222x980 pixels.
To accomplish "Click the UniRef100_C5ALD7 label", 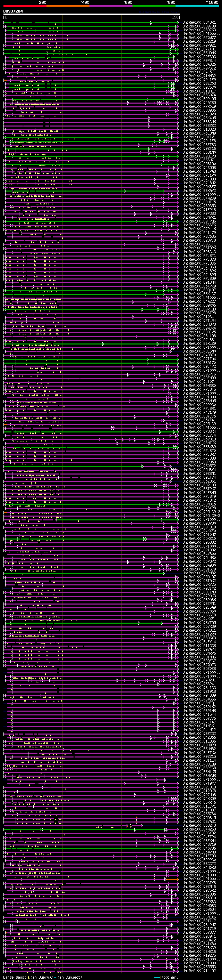I will (x=199, y=577).
